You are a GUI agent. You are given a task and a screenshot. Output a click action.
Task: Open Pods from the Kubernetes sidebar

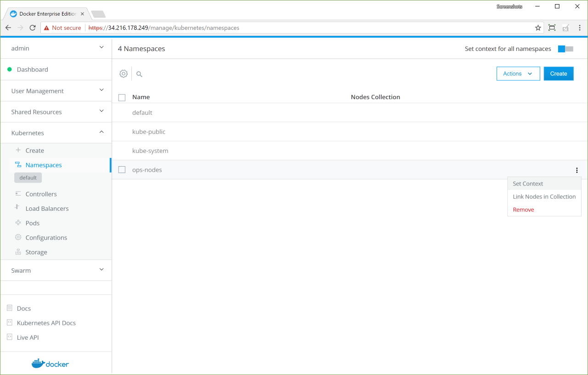(x=32, y=223)
